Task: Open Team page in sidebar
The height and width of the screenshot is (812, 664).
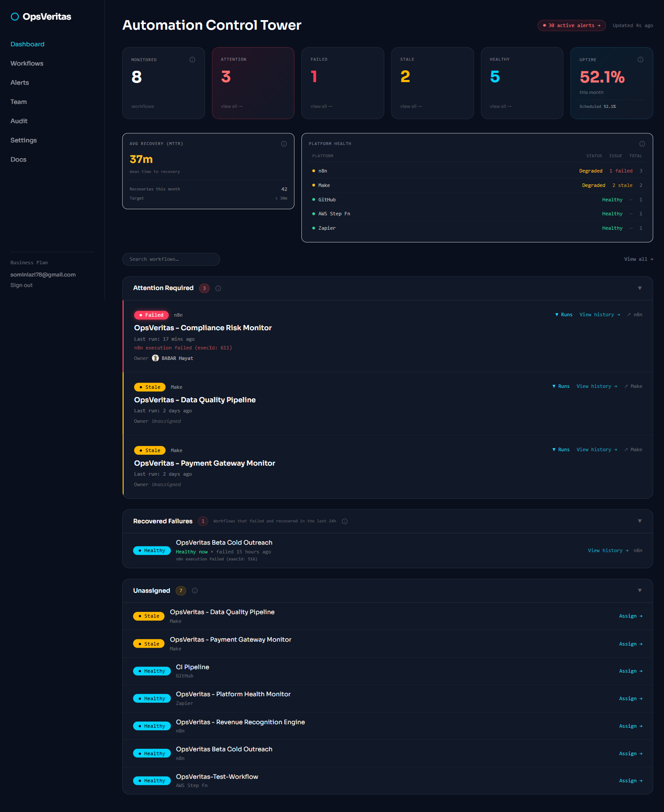Action: click(19, 102)
